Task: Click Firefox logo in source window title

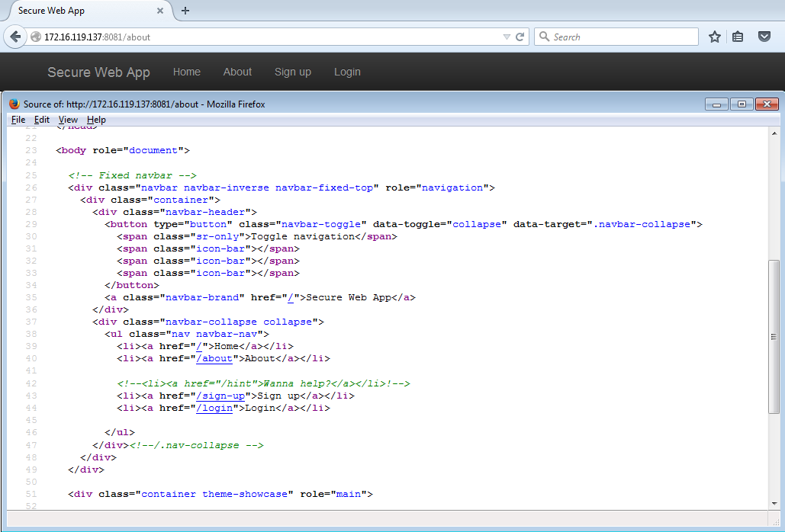Action: click(14, 104)
